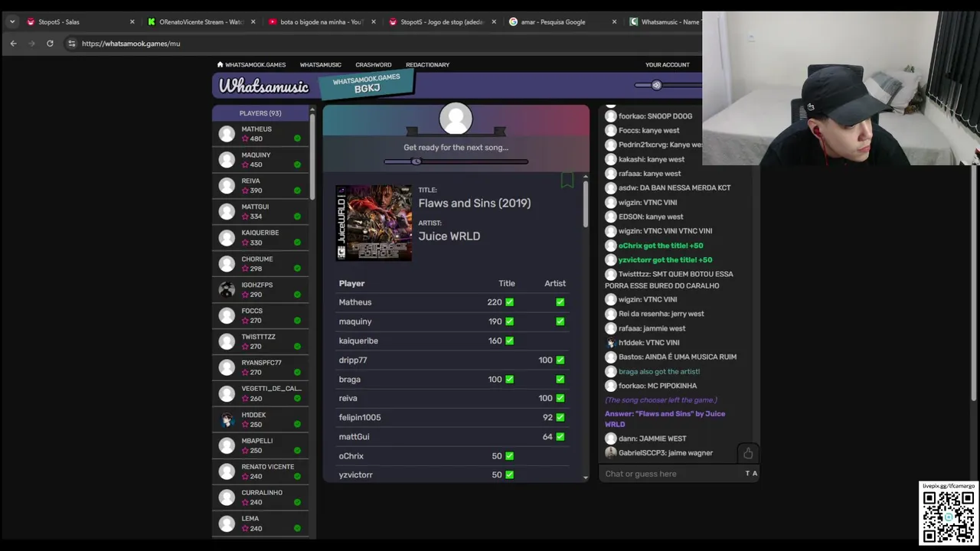Close the amar - Pesquisa Google tab

[x=614, y=21]
